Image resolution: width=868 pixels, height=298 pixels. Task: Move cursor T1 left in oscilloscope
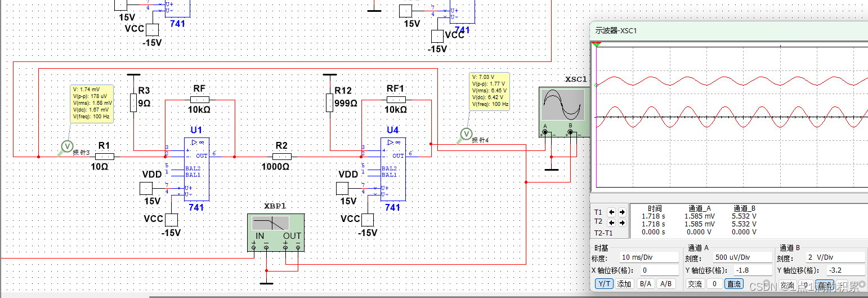coord(611,212)
